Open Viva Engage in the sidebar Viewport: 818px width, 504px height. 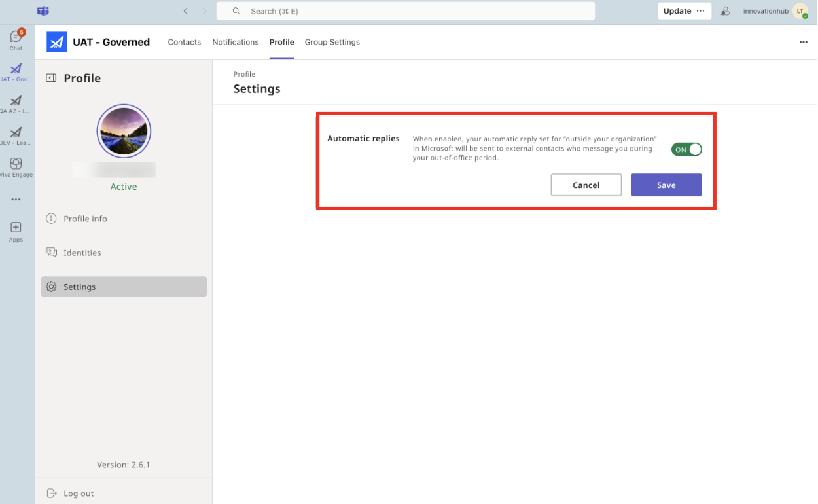coord(16,167)
